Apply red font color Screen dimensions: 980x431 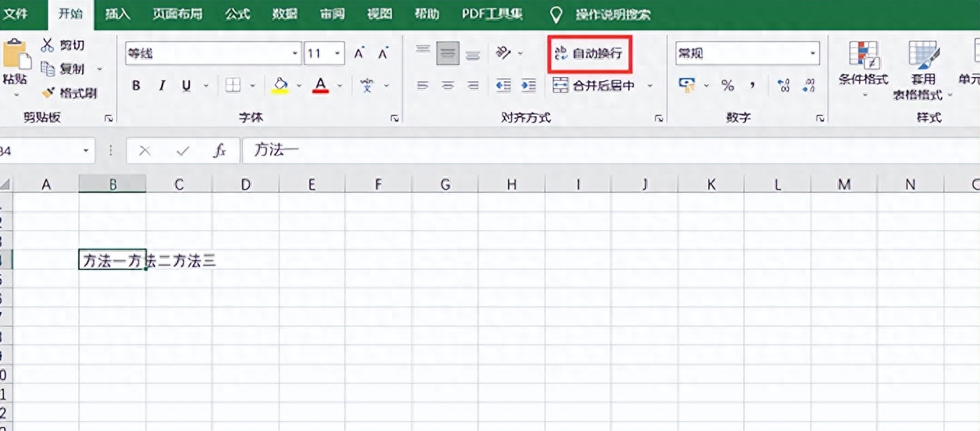point(321,85)
